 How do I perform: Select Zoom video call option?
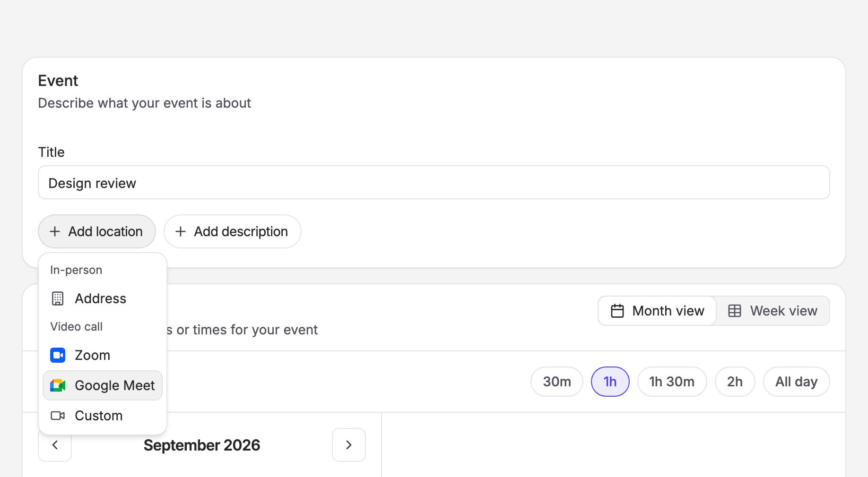tap(103, 355)
